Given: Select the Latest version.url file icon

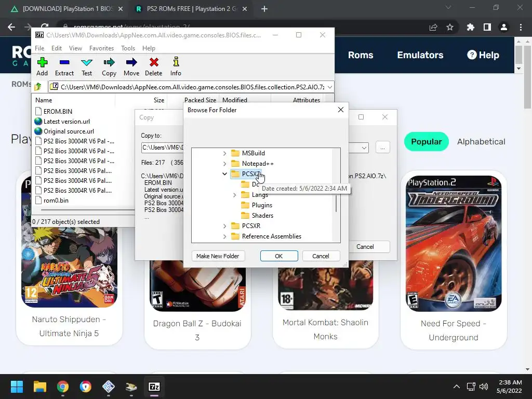Looking at the screenshot, I should [38, 121].
